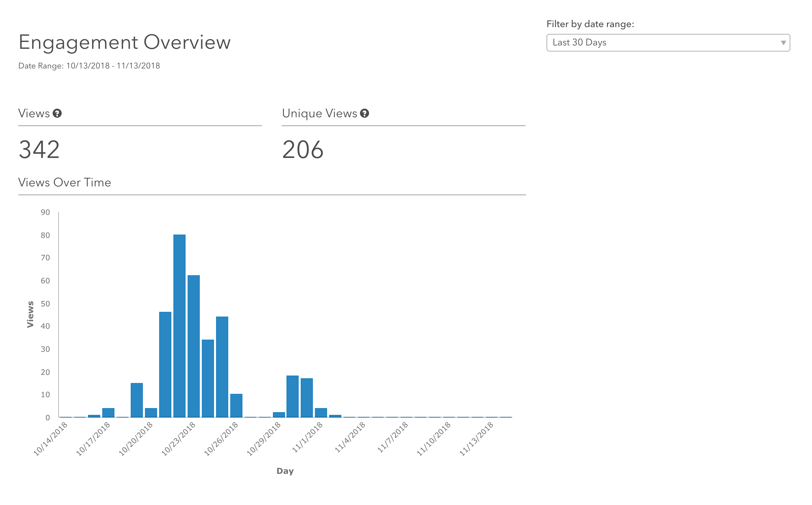Select the date range input field
The height and width of the screenshot is (505, 812).
click(x=668, y=42)
